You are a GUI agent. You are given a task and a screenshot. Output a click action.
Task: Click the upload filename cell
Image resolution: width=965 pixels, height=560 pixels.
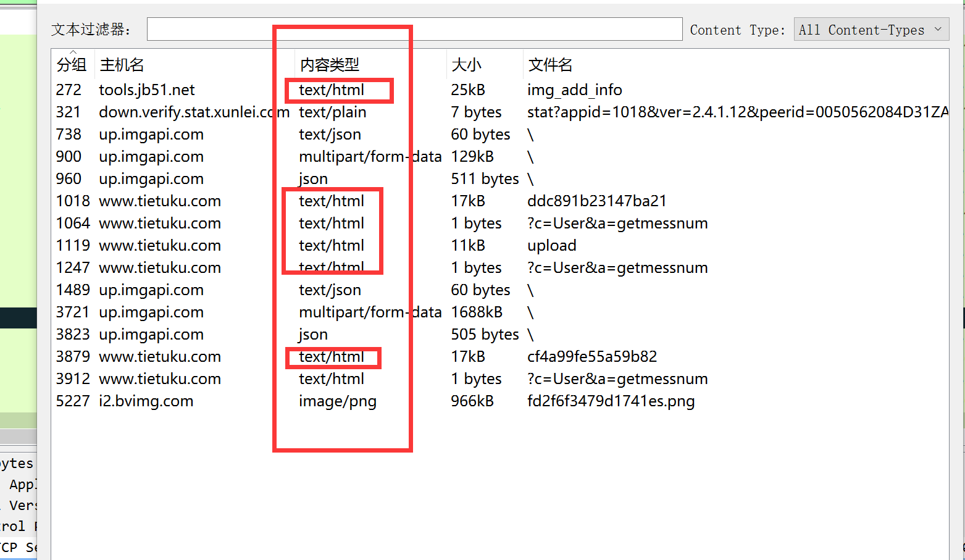pos(552,246)
